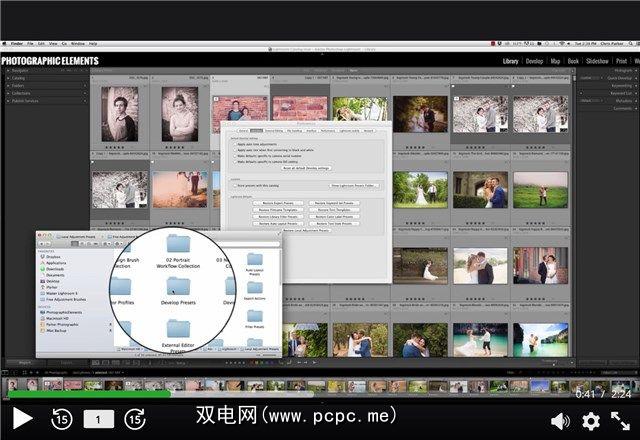
Task: Toggle defaults specific to camera ISO setting
Action: click(236, 162)
